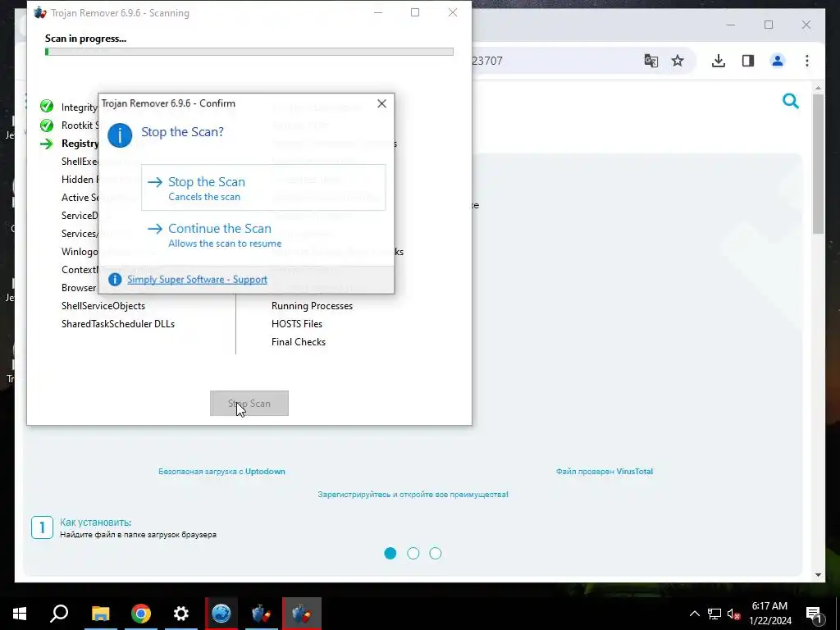The image size is (840, 630).
Task: Click the first Trojan Remover taskbar icon
Action: [x=262, y=614]
